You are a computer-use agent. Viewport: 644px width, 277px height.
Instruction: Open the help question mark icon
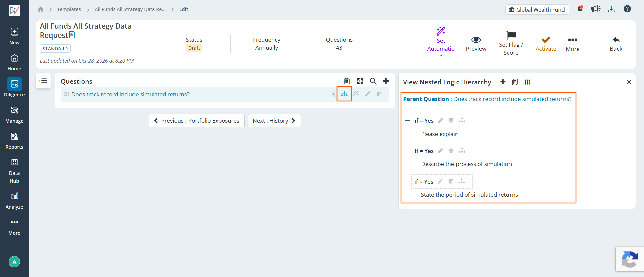[627, 9]
